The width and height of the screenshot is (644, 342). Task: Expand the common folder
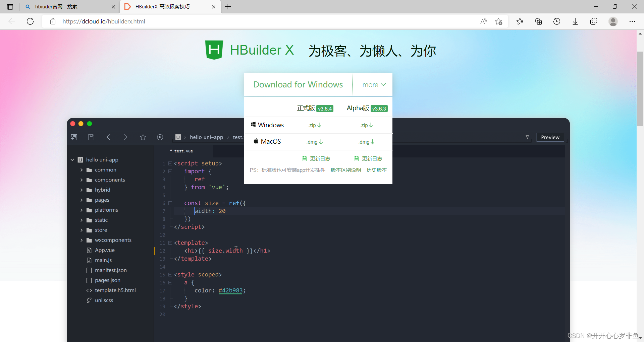(82, 170)
